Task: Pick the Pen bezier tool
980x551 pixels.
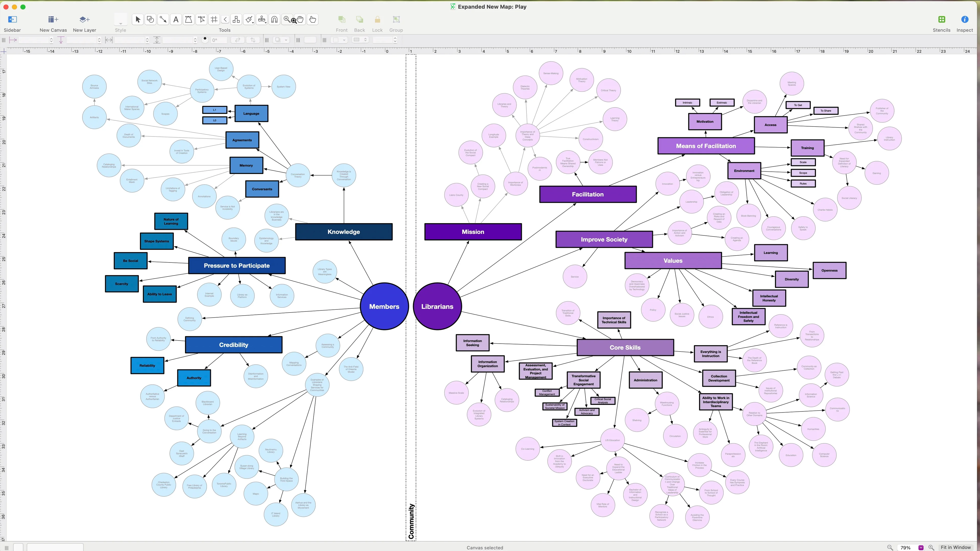Action: coord(188,19)
